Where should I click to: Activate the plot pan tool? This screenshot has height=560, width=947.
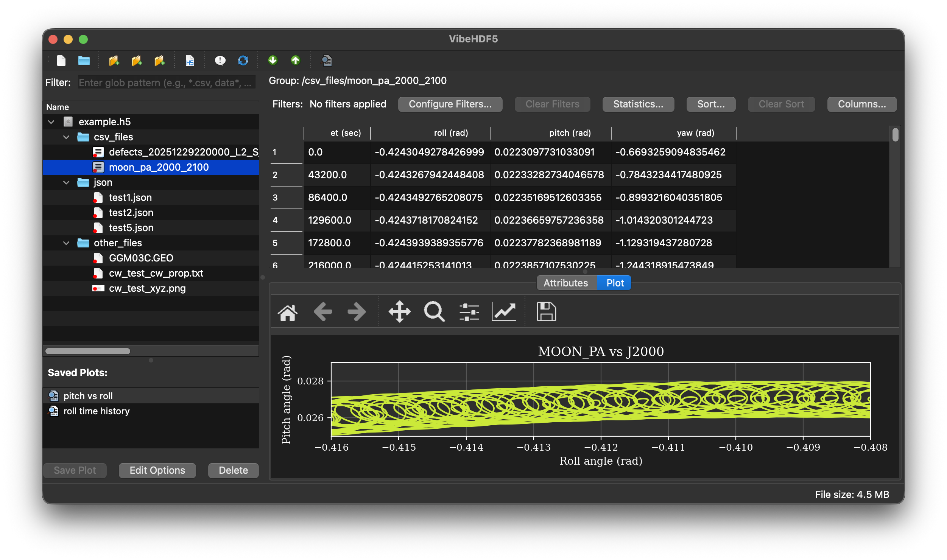[x=399, y=312]
